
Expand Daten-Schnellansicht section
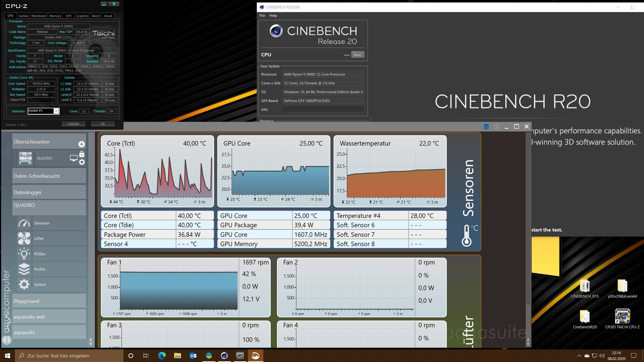(49, 176)
